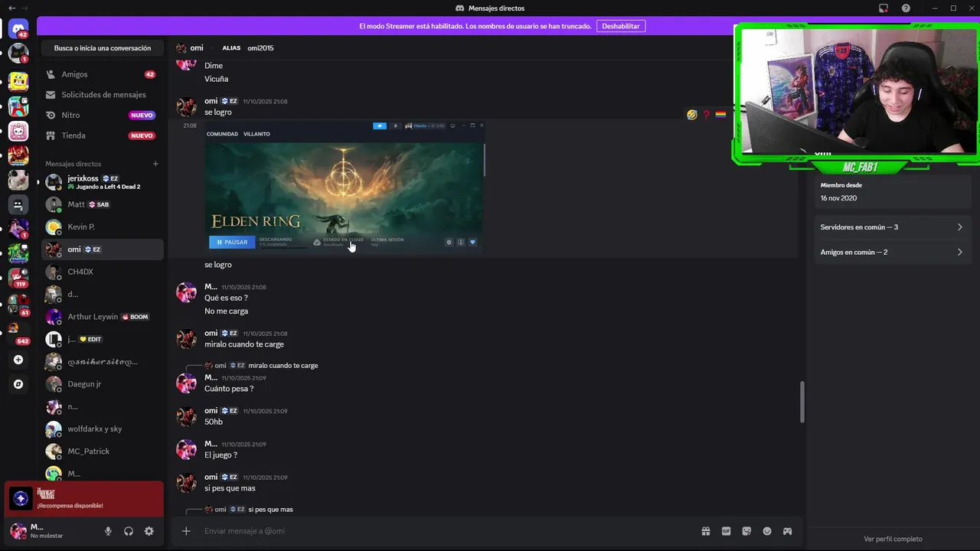
Task: Open group DM wolfdarkx y sky
Action: point(102,429)
